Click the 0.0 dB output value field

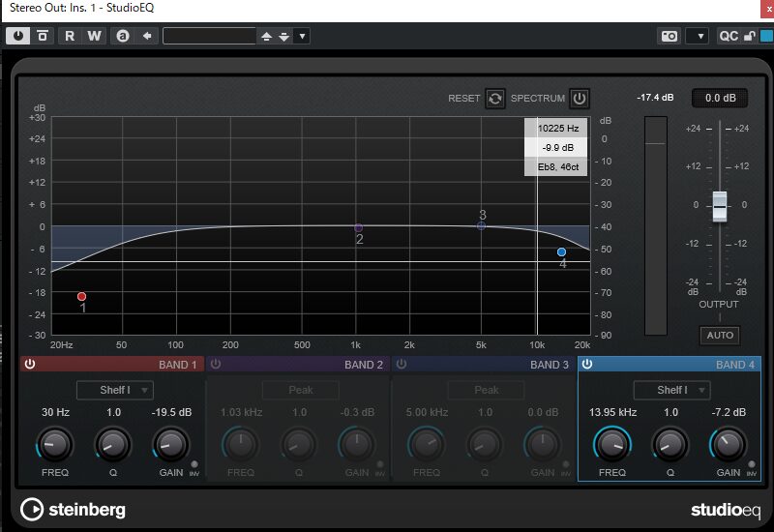tap(720, 98)
